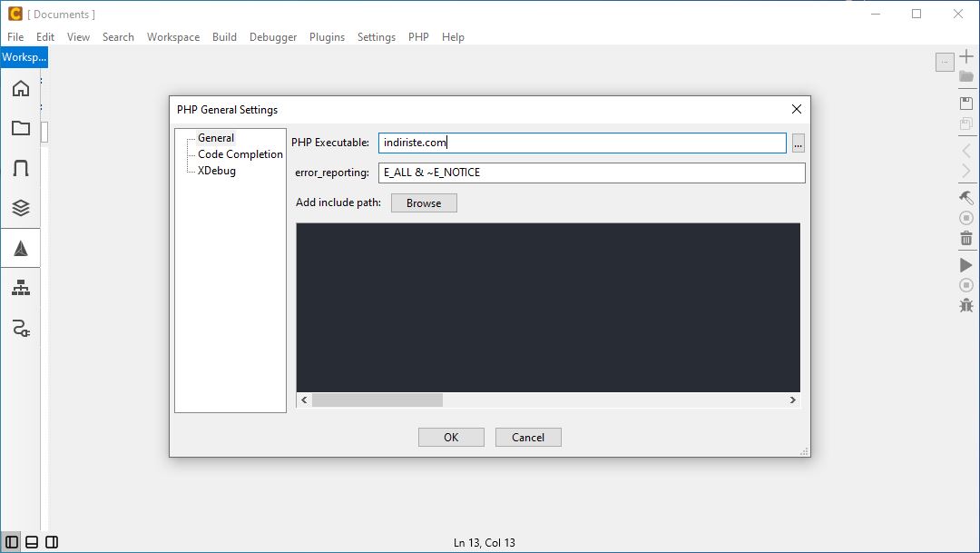
Task: Click the open-folder icon in right toolbar
Action: coord(966,76)
